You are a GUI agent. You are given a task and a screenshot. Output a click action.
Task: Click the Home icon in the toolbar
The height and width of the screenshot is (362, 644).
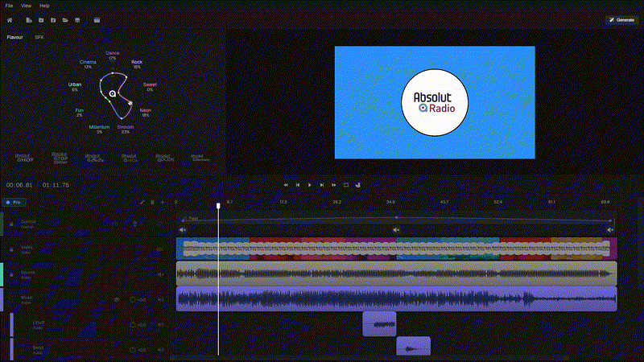tap(10, 20)
